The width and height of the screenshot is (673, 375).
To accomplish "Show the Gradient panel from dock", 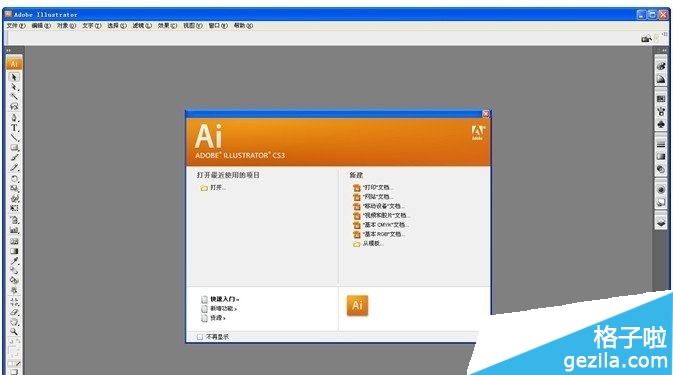I will [661, 157].
